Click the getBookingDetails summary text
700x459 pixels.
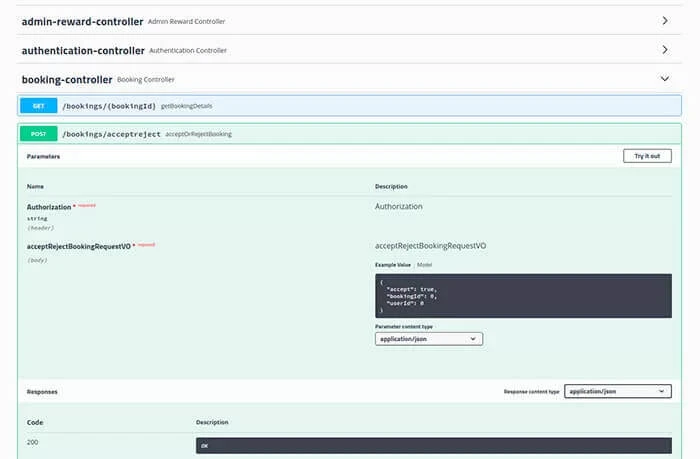(187, 106)
